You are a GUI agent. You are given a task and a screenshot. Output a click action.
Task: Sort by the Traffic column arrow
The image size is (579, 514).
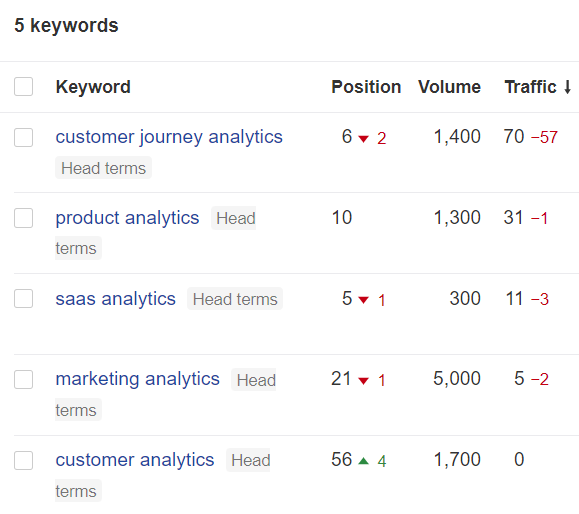pos(568,87)
